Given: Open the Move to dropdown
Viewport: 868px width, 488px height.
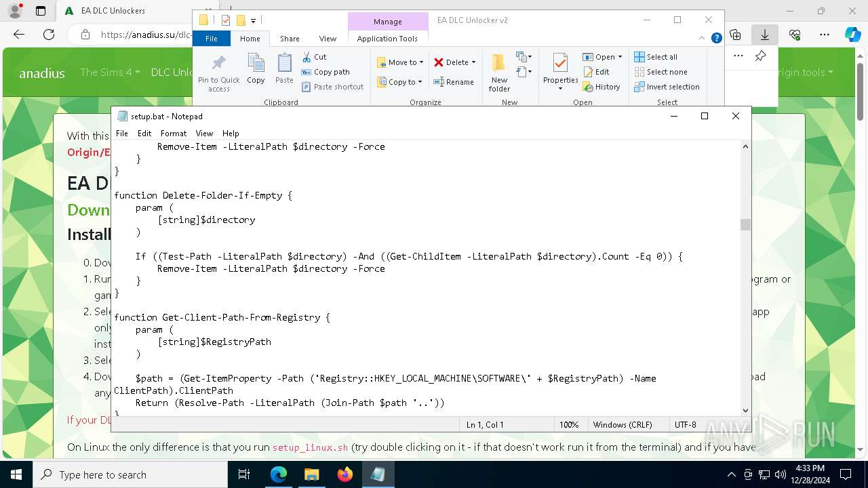Looking at the screenshot, I should click(x=400, y=62).
